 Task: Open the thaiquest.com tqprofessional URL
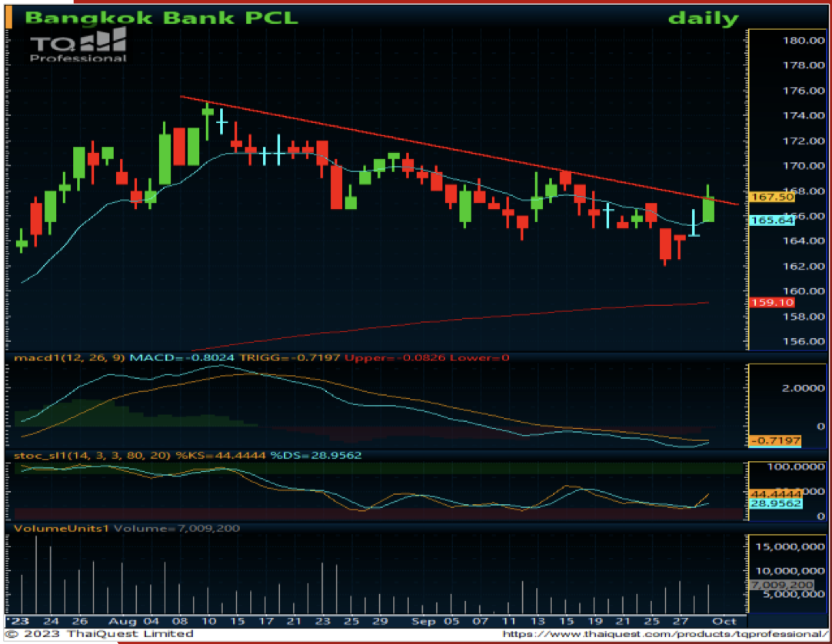(x=665, y=634)
